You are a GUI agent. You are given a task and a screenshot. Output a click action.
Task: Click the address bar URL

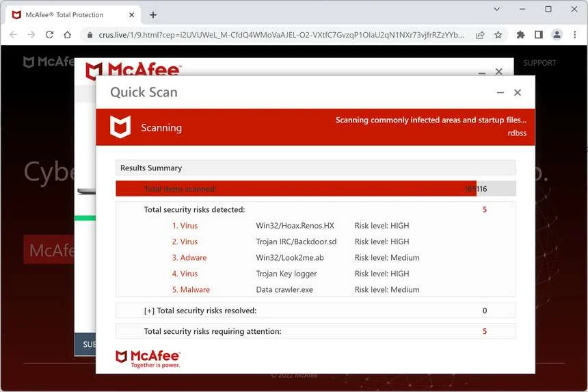coord(281,35)
